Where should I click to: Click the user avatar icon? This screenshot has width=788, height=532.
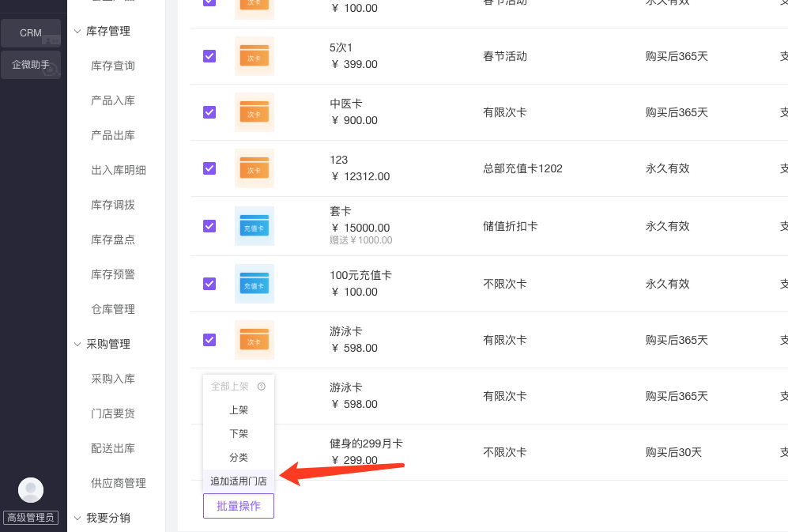click(31, 490)
